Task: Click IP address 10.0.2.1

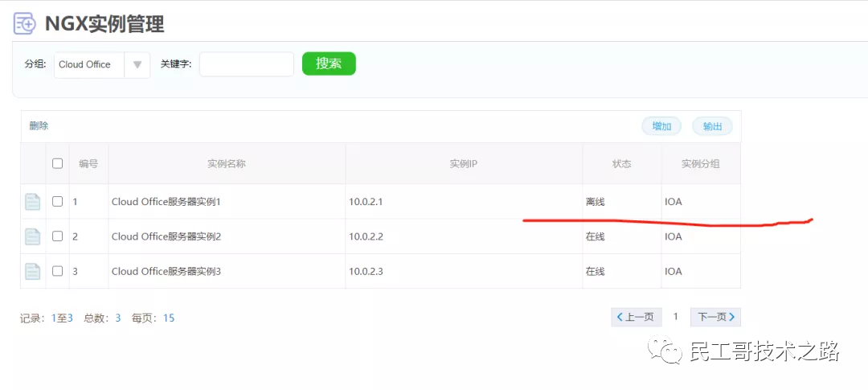Action: point(366,202)
